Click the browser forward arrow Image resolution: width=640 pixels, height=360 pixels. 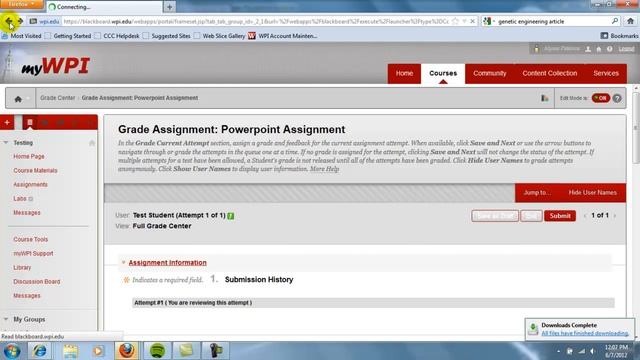click(x=20, y=21)
